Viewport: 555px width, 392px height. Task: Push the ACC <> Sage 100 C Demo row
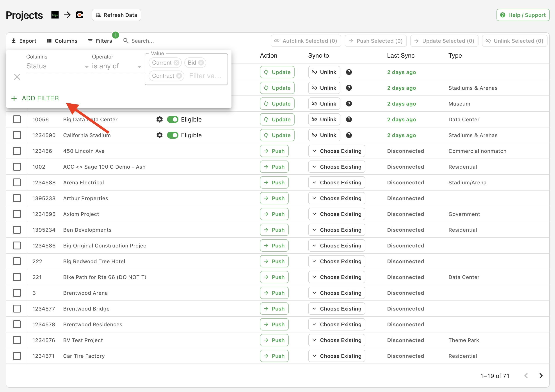click(274, 167)
